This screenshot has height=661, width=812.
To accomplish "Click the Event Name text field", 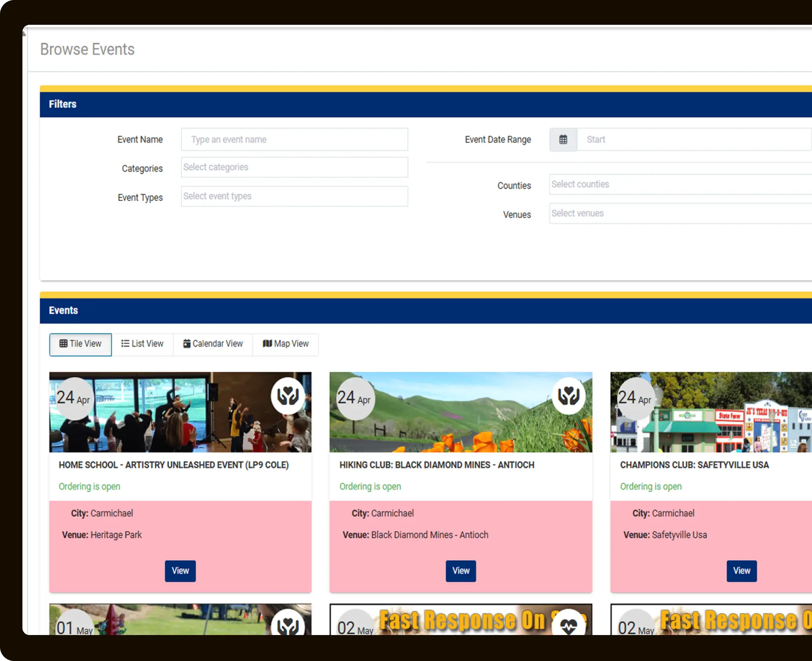I will tap(294, 139).
